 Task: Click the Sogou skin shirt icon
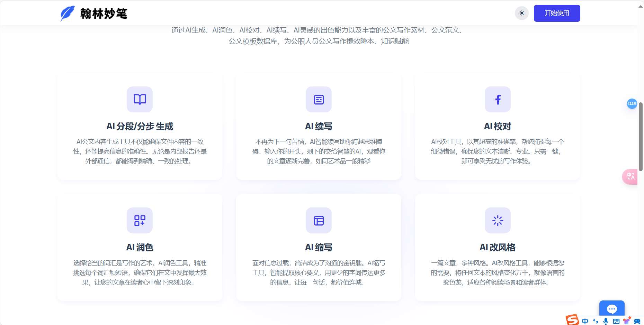[626, 321]
